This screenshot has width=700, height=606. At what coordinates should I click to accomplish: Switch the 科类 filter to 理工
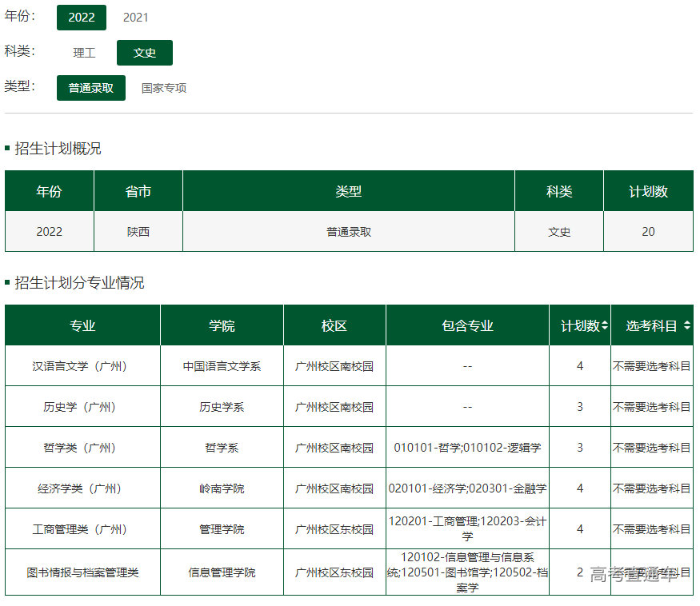pos(84,52)
